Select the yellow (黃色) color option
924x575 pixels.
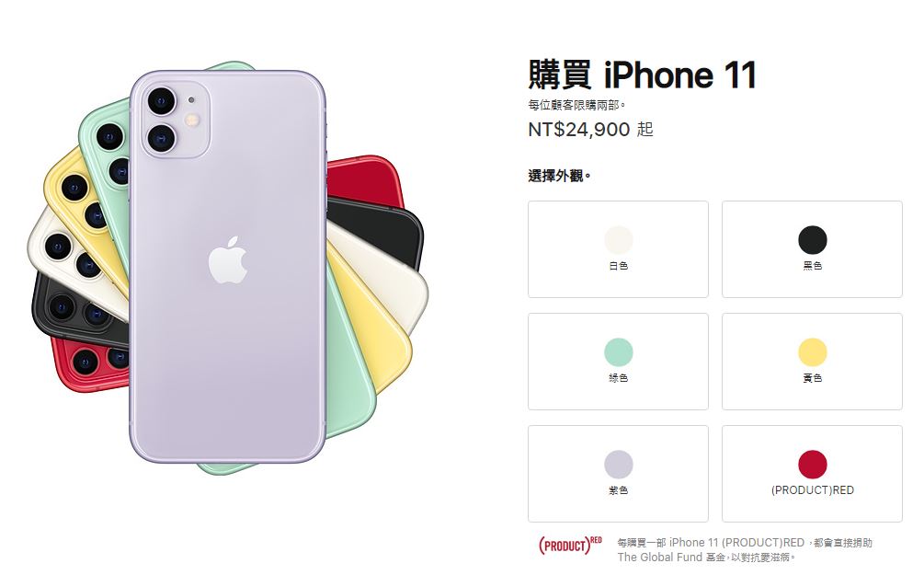(x=812, y=362)
